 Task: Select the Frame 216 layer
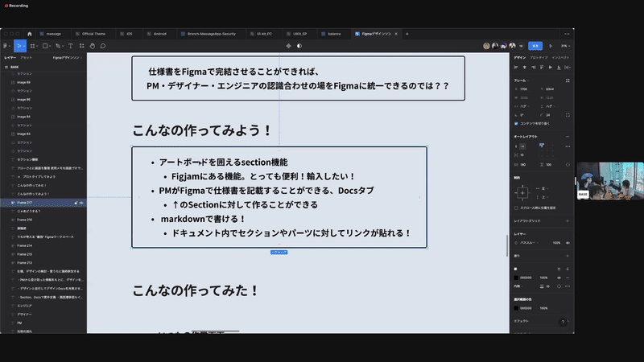(x=25, y=220)
